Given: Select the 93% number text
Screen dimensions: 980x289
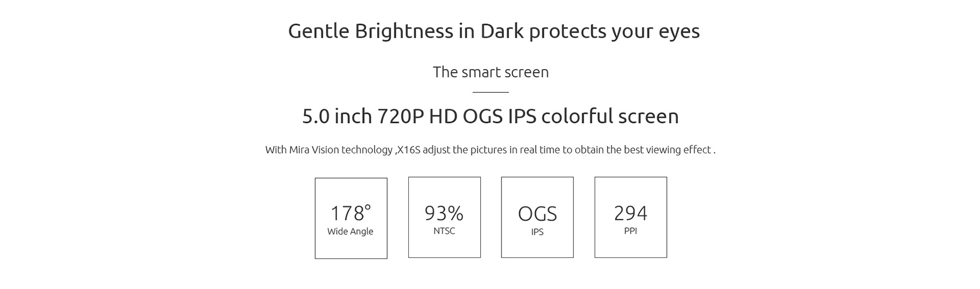Looking at the screenshot, I should click(x=444, y=213).
